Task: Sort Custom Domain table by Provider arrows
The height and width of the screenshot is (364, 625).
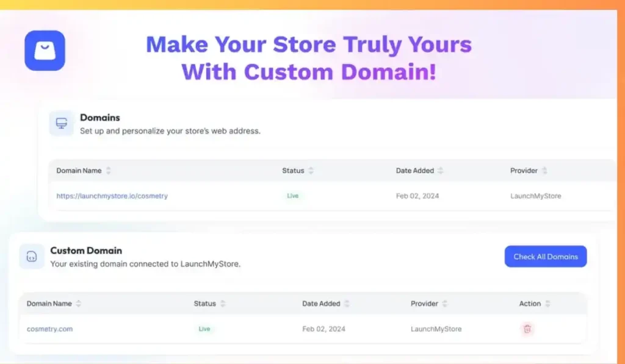Action: pos(445,304)
